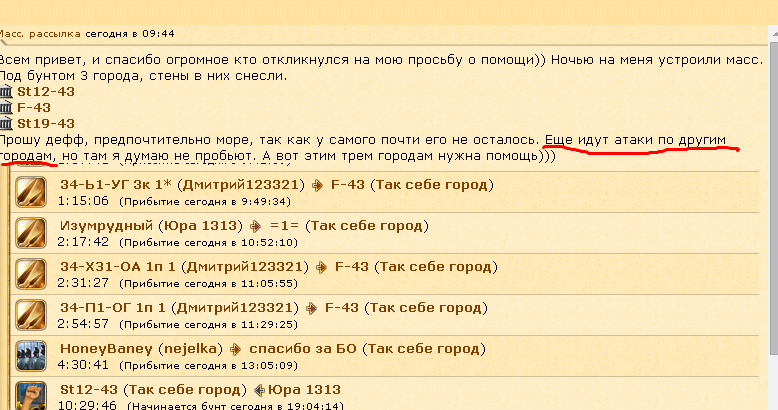
Task: Open player Дмитрий123321 in 34-Ь1-УГ row
Action: pos(241,185)
